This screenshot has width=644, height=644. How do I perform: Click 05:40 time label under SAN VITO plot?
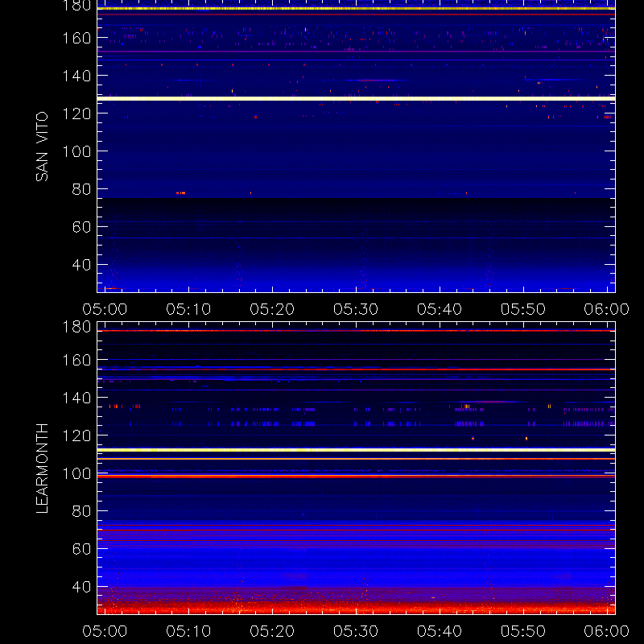(x=440, y=309)
